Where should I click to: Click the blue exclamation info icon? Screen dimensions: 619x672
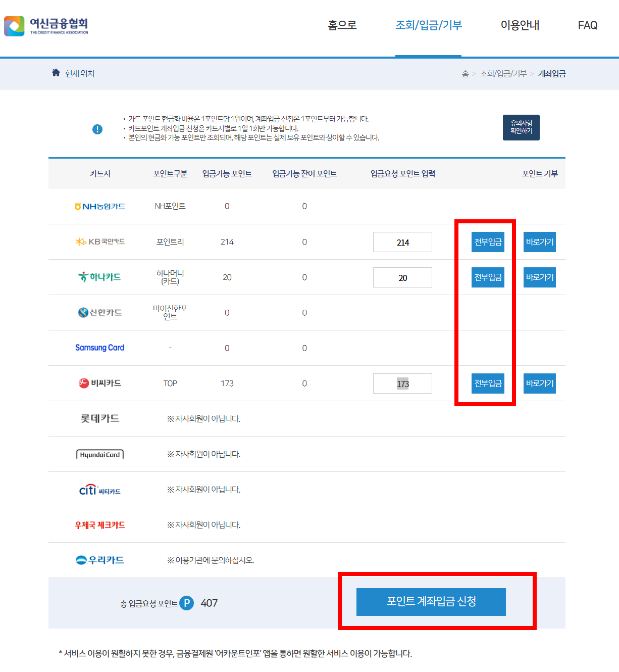[x=97, y=129]
